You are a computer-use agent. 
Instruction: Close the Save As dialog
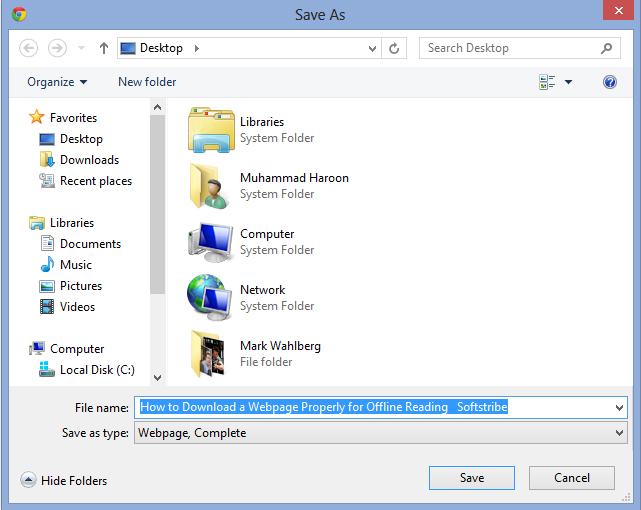coord(619,10)
